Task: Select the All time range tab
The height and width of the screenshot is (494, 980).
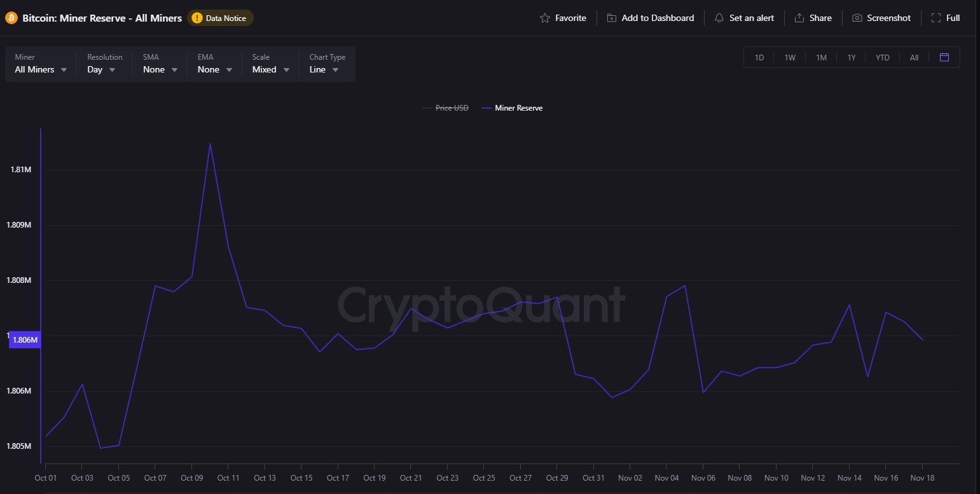Action: [x=914, y=57]
